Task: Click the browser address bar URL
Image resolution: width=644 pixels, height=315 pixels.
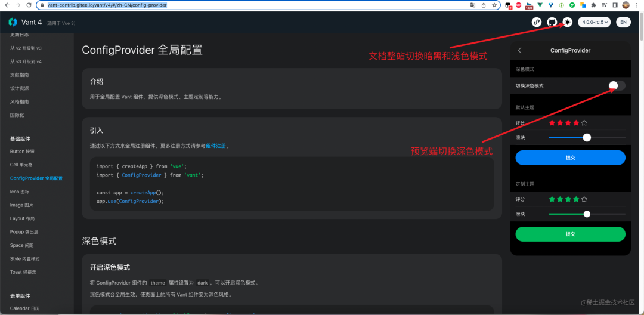Action: (x=107, y=5)
